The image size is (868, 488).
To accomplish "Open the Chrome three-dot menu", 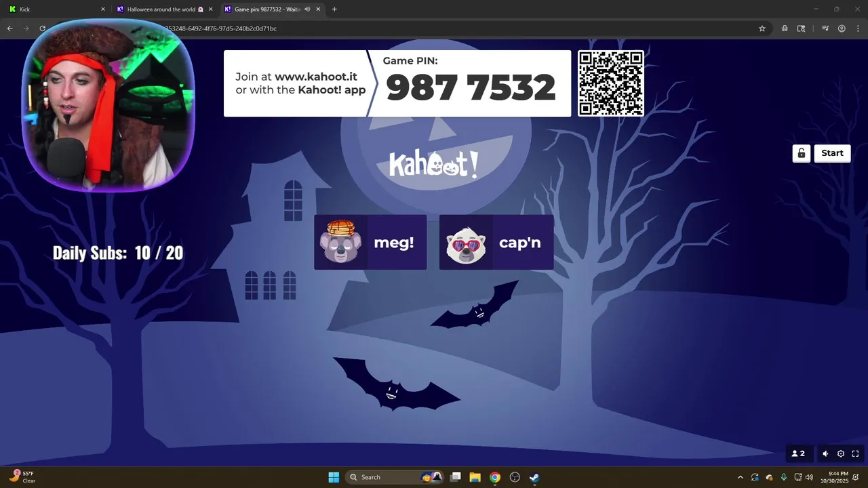I will pyautogui.click(x=858, y=28).
